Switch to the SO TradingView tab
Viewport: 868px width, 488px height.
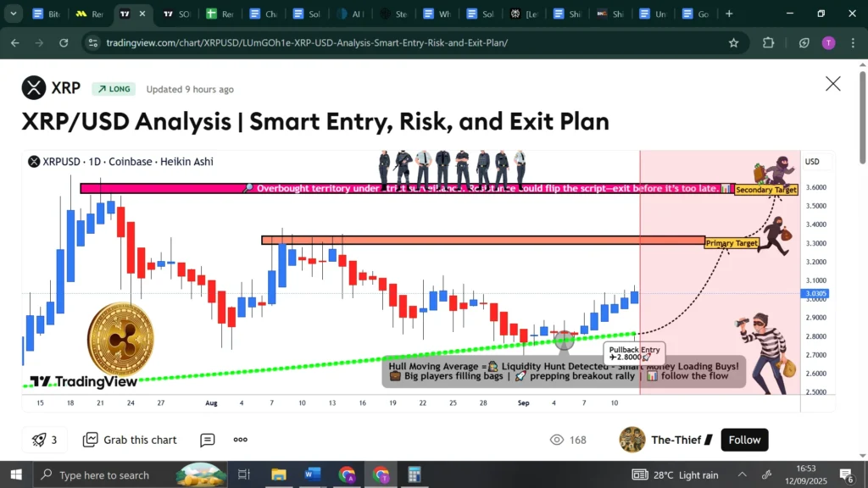(x=176, y=14)
